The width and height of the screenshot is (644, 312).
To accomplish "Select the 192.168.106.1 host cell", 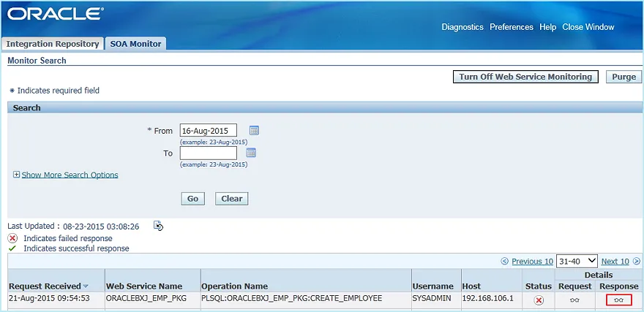I will pyautogui.click(x=488, y=298).
